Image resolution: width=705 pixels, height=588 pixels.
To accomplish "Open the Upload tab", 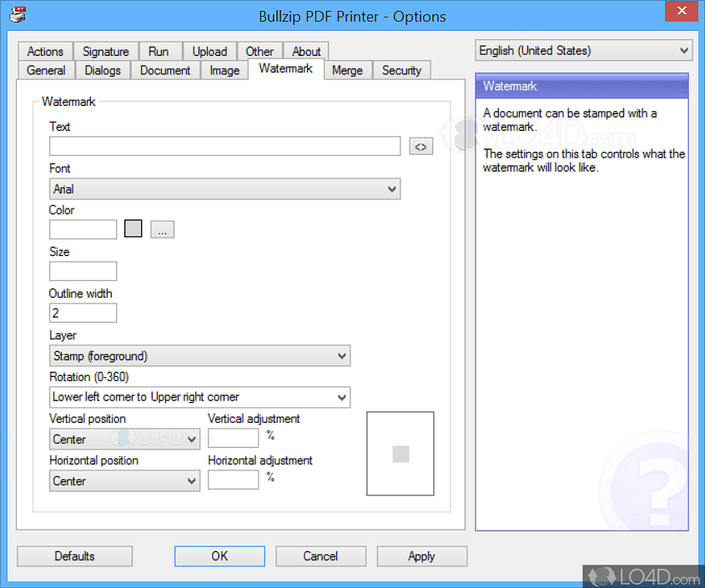I will click(x=209, y=51).
